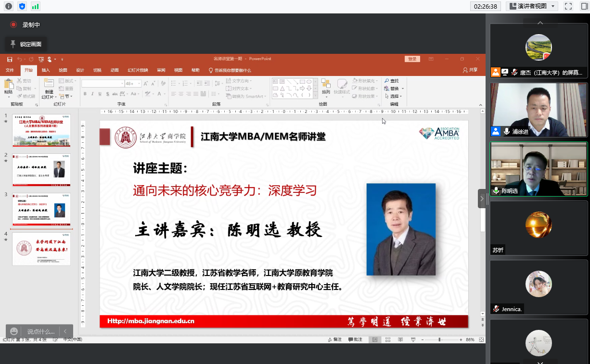
Task: Toggle Bold formatting
Action: coord(85,94)
